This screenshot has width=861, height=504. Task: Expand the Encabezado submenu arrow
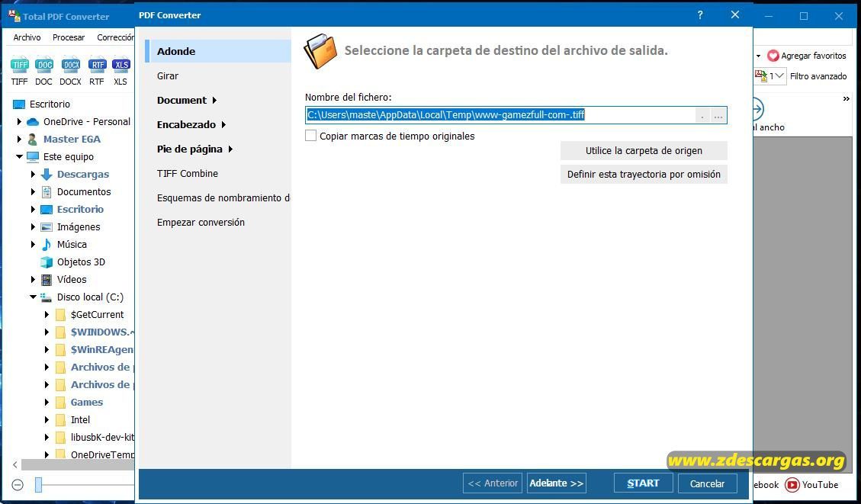click(223, 124)
